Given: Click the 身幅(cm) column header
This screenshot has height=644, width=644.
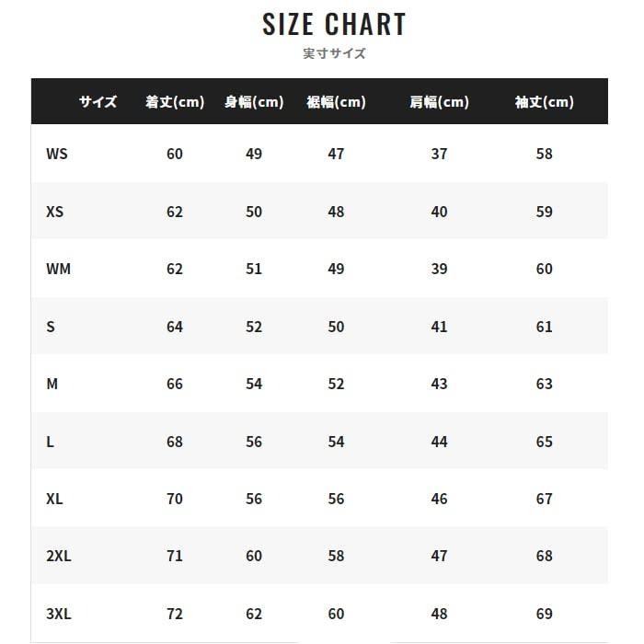Looking at the screenshot, I should [254, 102].
